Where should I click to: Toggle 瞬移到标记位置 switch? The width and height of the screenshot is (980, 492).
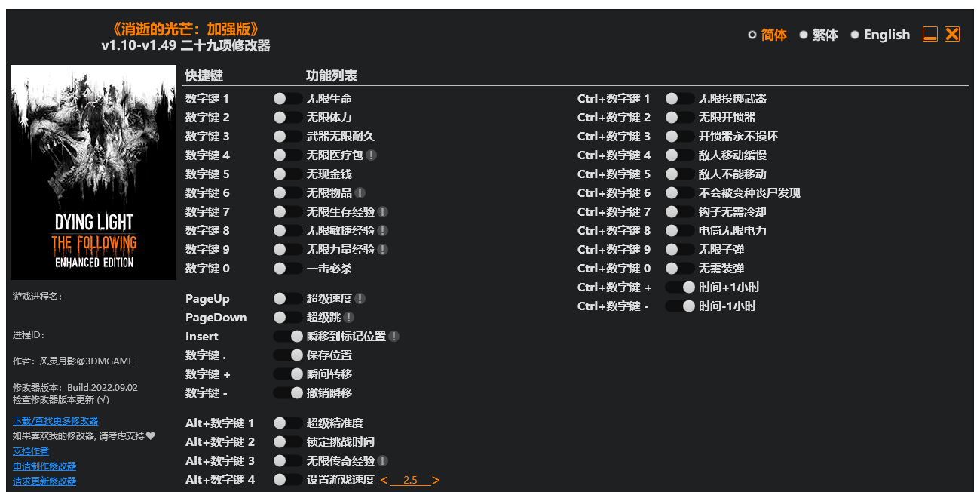click(287, 337)
